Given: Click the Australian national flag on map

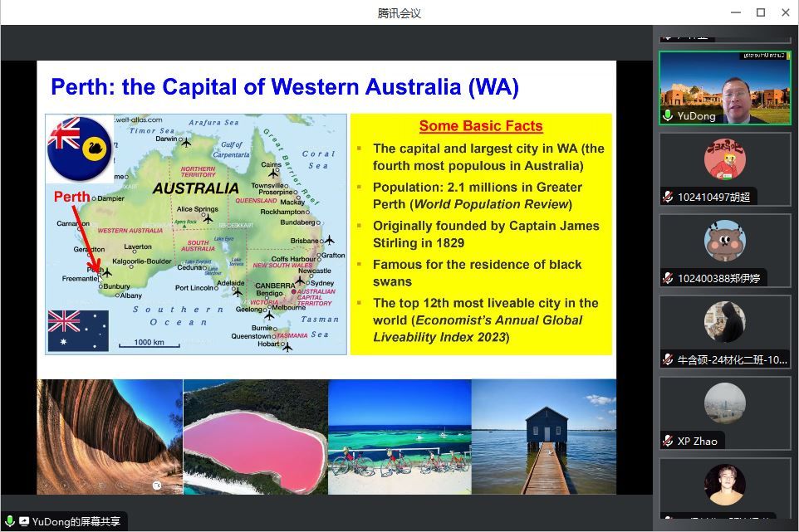Looking at the screenshot, I should (x=78, y=330).
